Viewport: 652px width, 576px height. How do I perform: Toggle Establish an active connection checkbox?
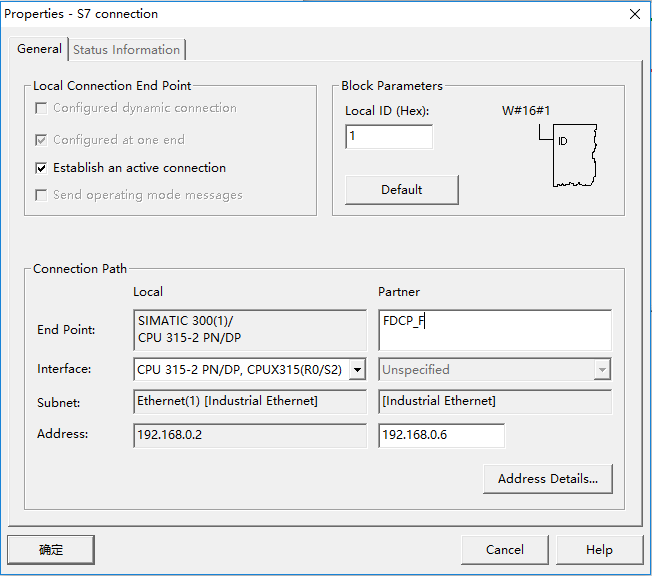(x=41, y=168)
